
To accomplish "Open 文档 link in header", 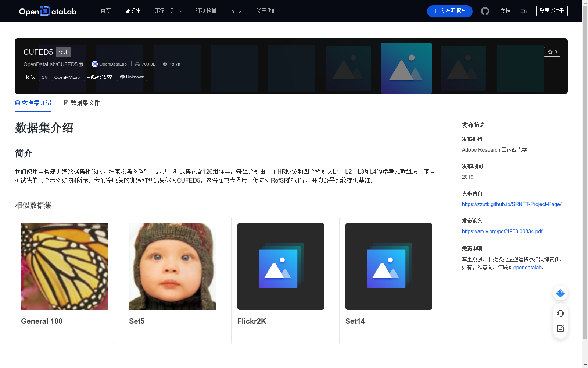I will 505,11.
